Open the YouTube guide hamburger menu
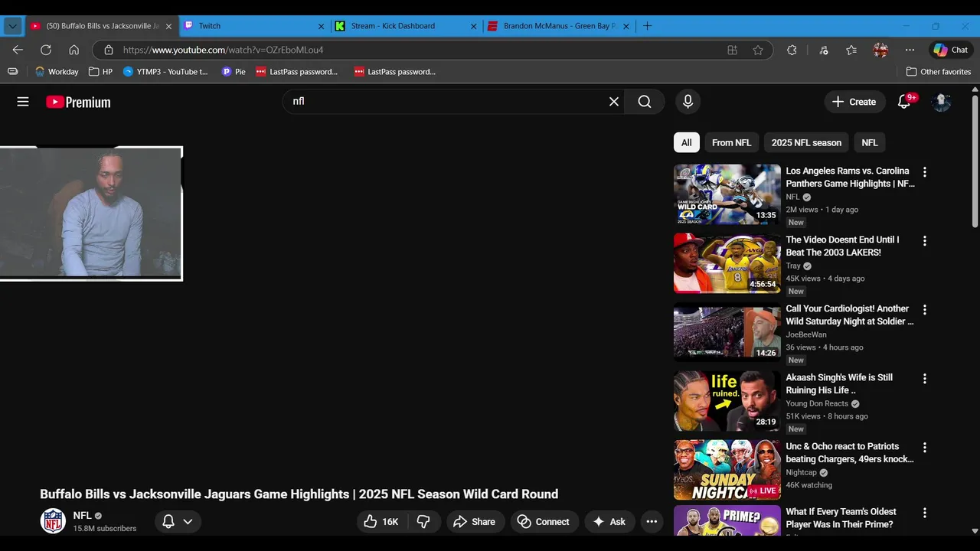 pyautogui.click(x=23, y=102)
